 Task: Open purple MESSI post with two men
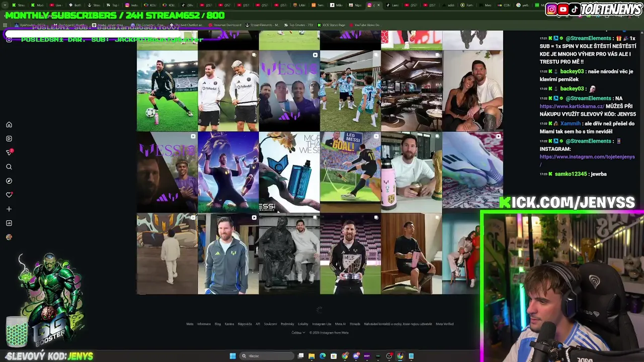(167, 172)
